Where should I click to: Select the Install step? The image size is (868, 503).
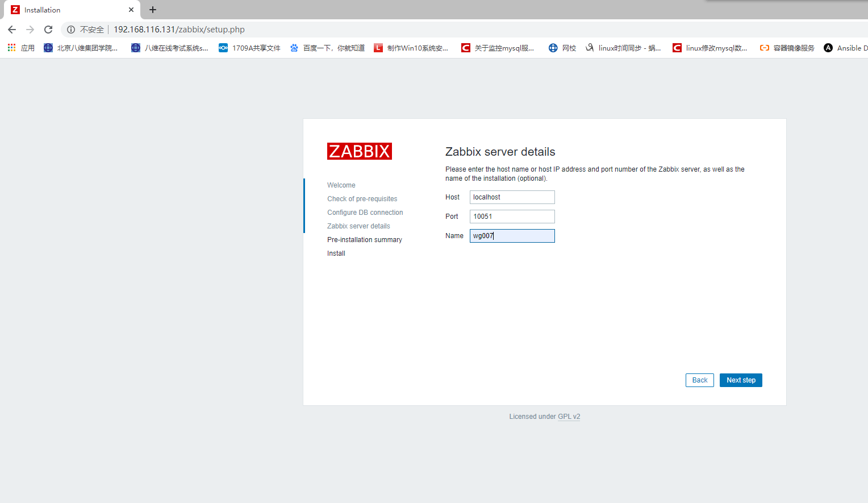[336, 253]
